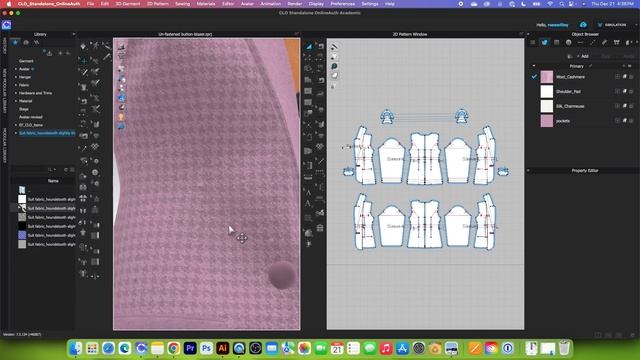
Task: Open Google Chrome from the Dock
Action: (173, 348)
